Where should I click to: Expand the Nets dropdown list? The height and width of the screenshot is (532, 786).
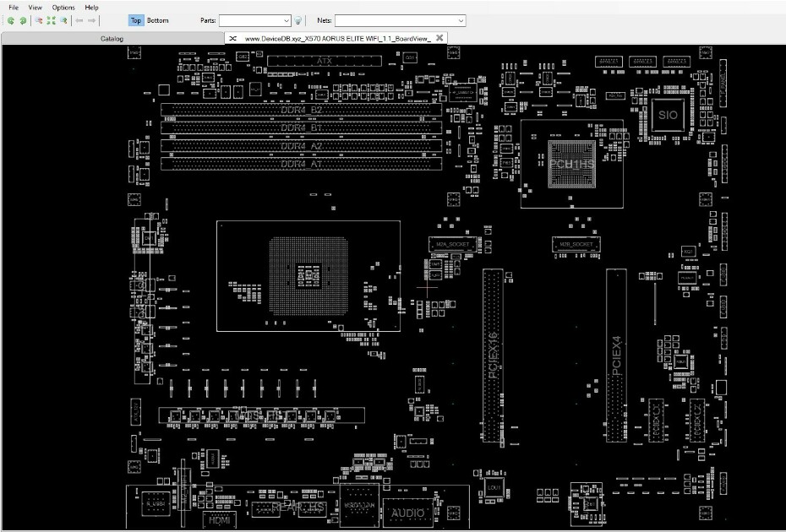(x=461, y=20)
